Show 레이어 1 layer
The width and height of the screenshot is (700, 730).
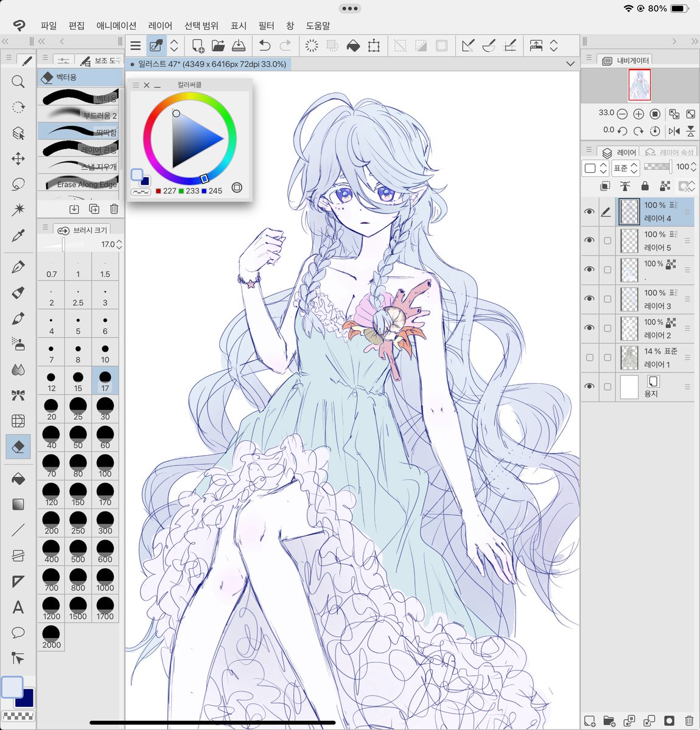click(x=589, y=358)
